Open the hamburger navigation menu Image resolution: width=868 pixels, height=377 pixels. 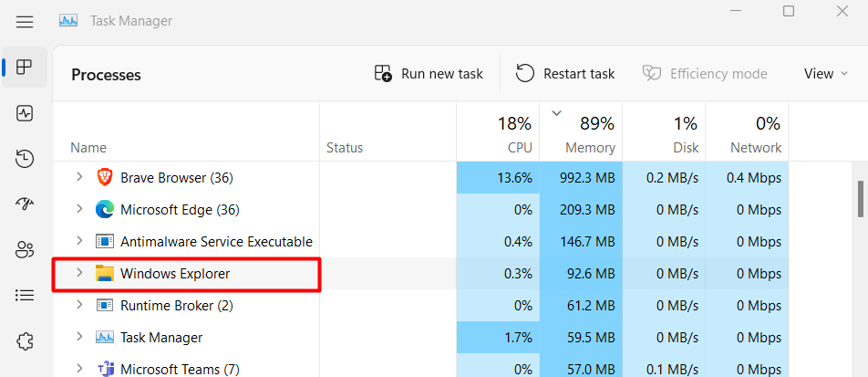pyautogui.click(x=25, y=21)
